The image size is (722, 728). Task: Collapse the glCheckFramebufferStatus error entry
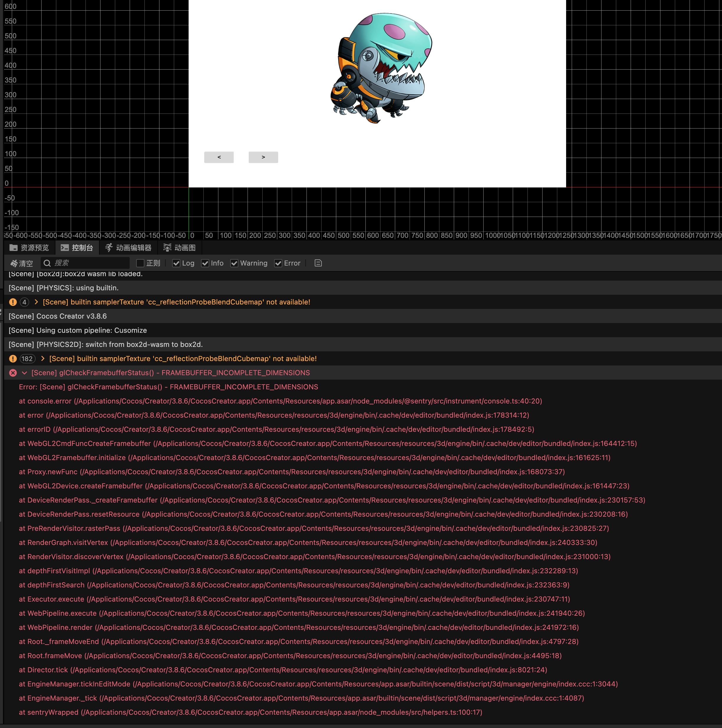point(24,373)
